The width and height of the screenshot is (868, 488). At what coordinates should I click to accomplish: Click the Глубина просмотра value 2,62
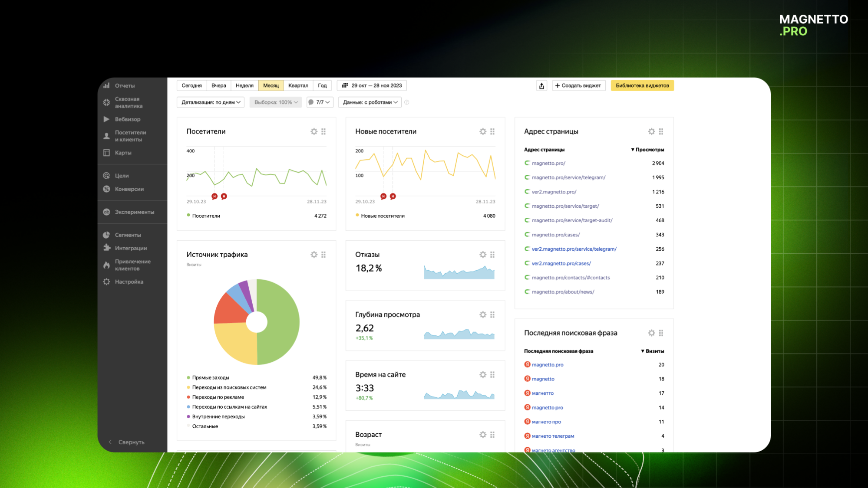tap(365, 328)
